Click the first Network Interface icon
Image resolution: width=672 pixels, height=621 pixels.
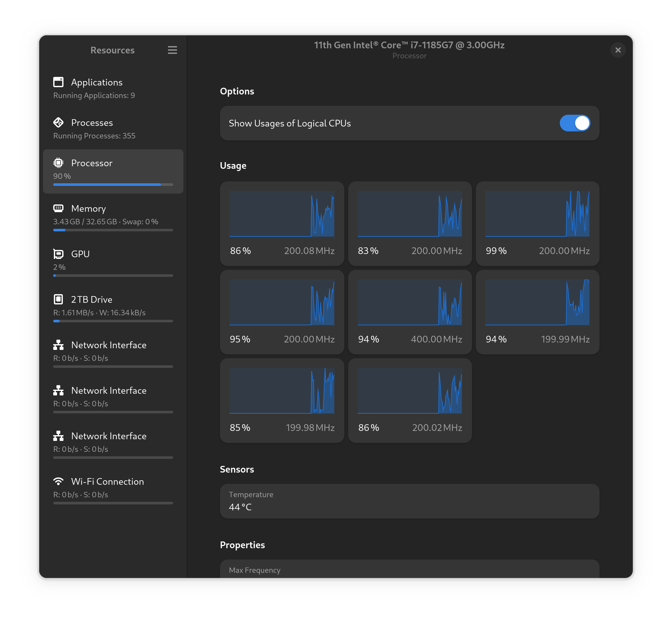click(x=58, y=345)
